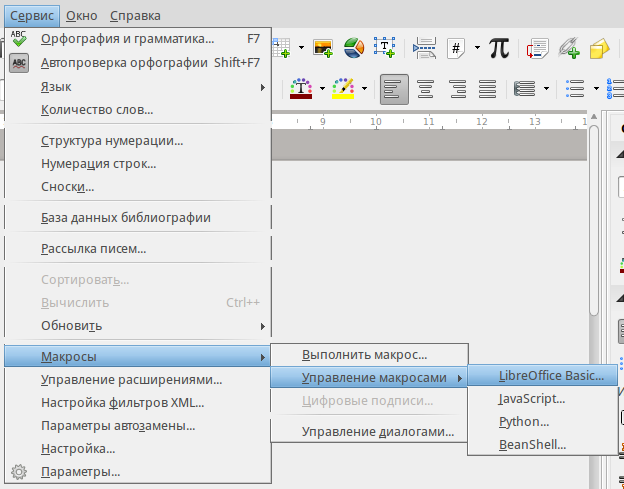624x489 pixels.
Task: Toggle align left
Action: pyautogui.click(x=394, y=89)
